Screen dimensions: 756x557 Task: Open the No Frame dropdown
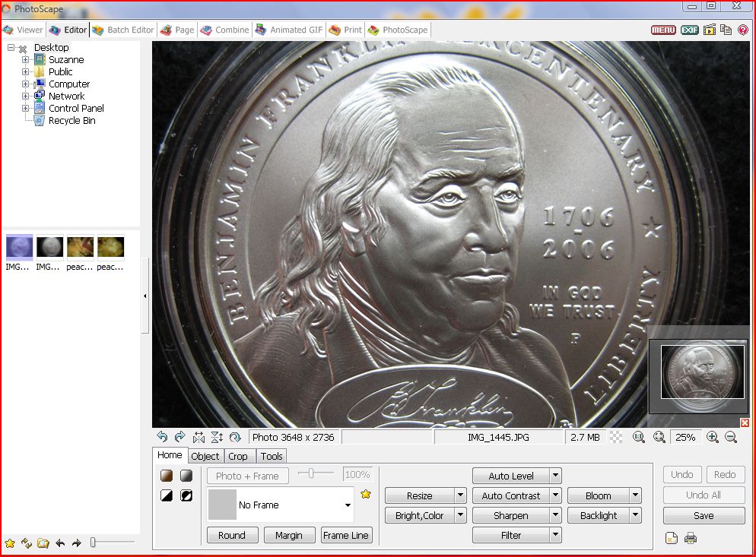(348, 505)
